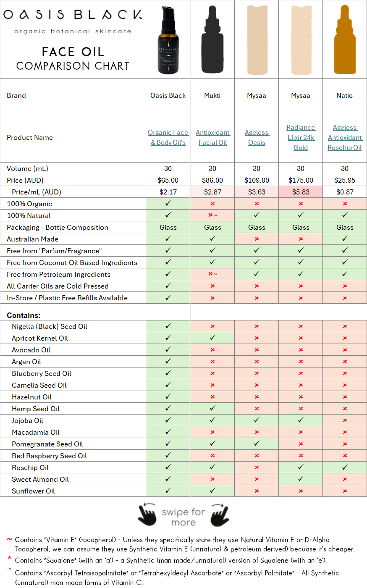Image resolution: width=367 pixels, height=588 pixels.
Task: Click the Oasis Black logo
Action: tap(73, 17)
